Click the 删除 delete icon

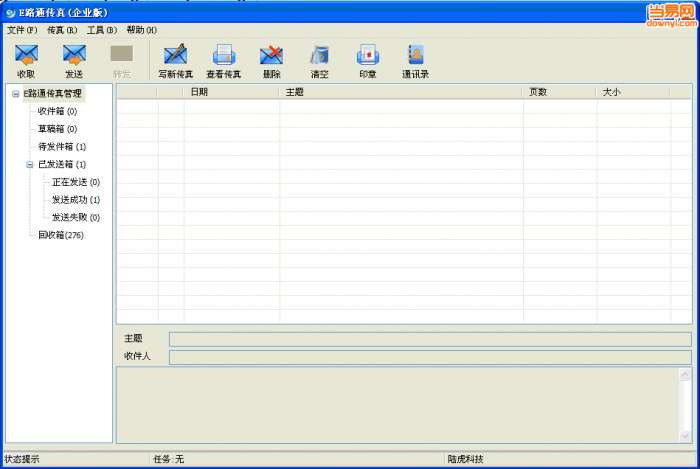click(271, 61)
